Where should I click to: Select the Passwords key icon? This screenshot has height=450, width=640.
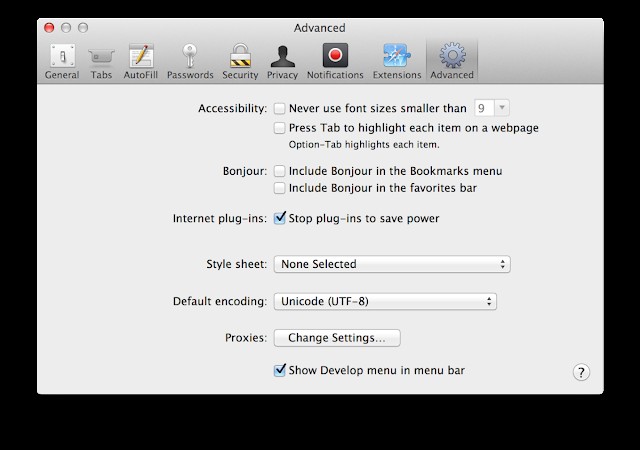click(x=190, y=59)
